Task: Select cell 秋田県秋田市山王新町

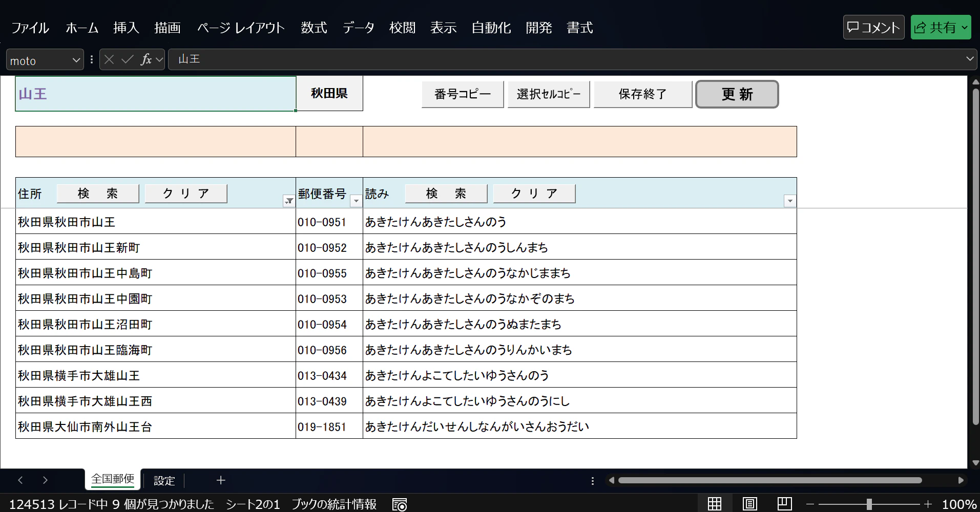Action: (x=156, y=247)
